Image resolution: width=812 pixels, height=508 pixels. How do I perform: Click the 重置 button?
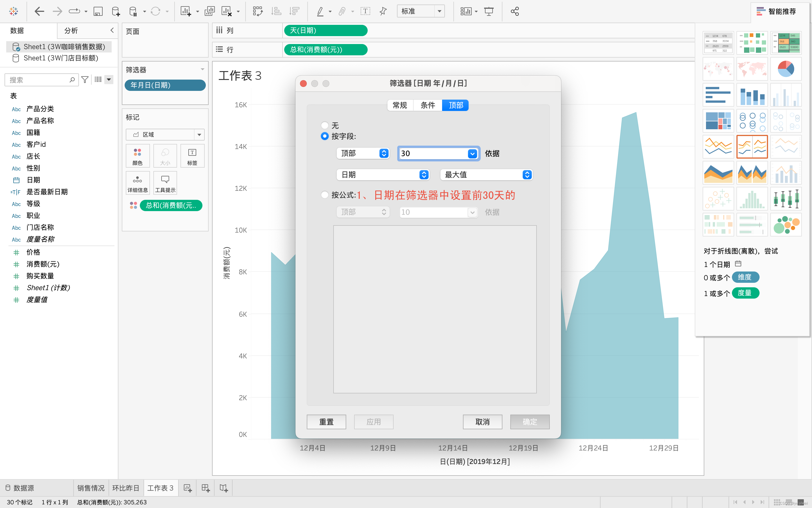pos(326,422)
